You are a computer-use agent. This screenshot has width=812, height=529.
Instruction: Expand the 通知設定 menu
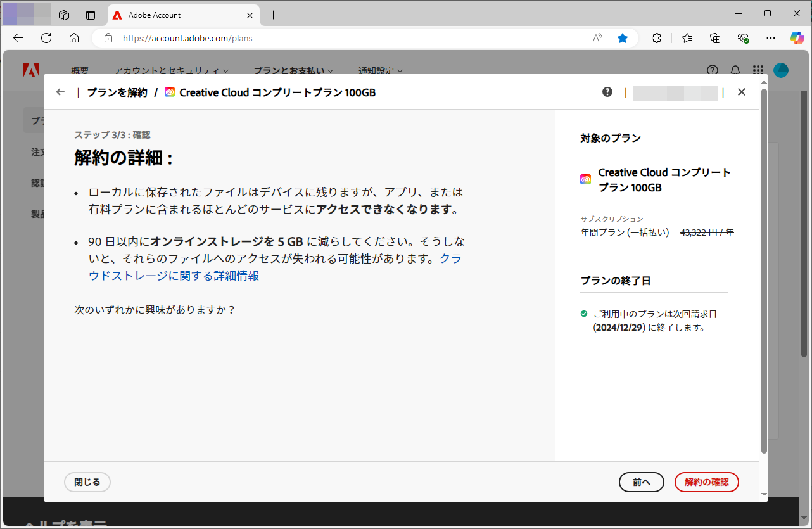point(380,71)
